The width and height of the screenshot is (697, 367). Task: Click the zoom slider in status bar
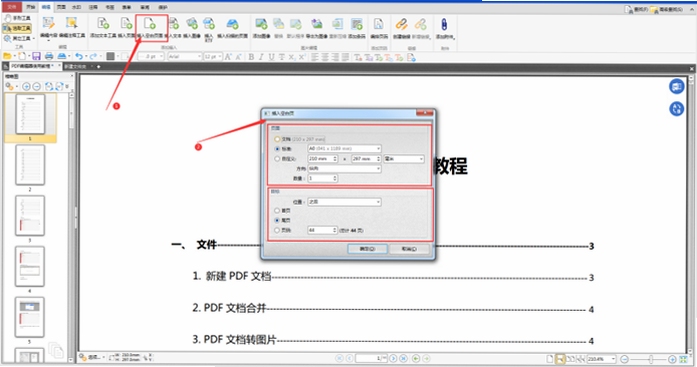pyautogui.click(x=650, y=359)
